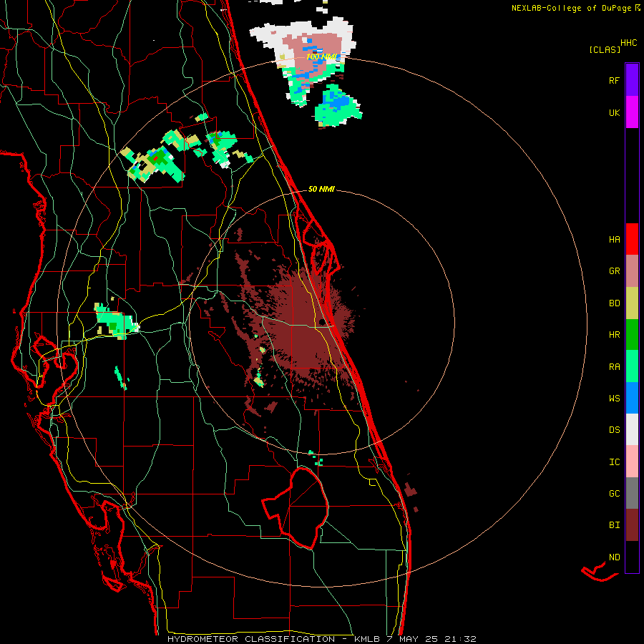644x644 pixels.
Task: Click the HA legend label
Action: point(614,239)
